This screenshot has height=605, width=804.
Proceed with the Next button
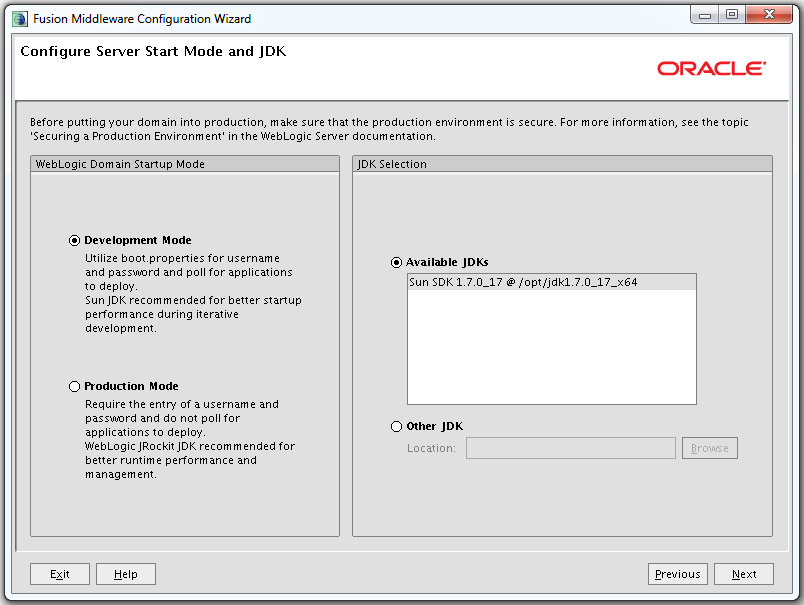pyautogui.click(x=744, y=574)
